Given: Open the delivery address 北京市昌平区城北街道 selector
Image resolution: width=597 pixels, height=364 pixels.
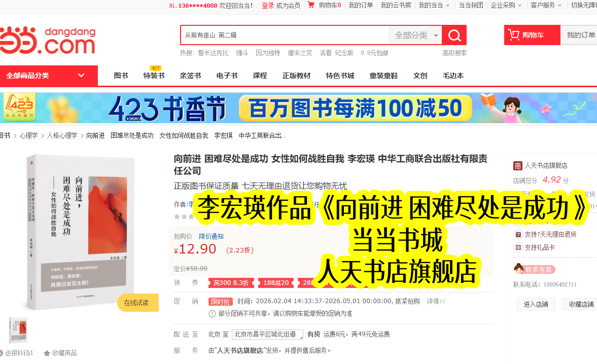Looking at the screenshot, I should (267, 334).
